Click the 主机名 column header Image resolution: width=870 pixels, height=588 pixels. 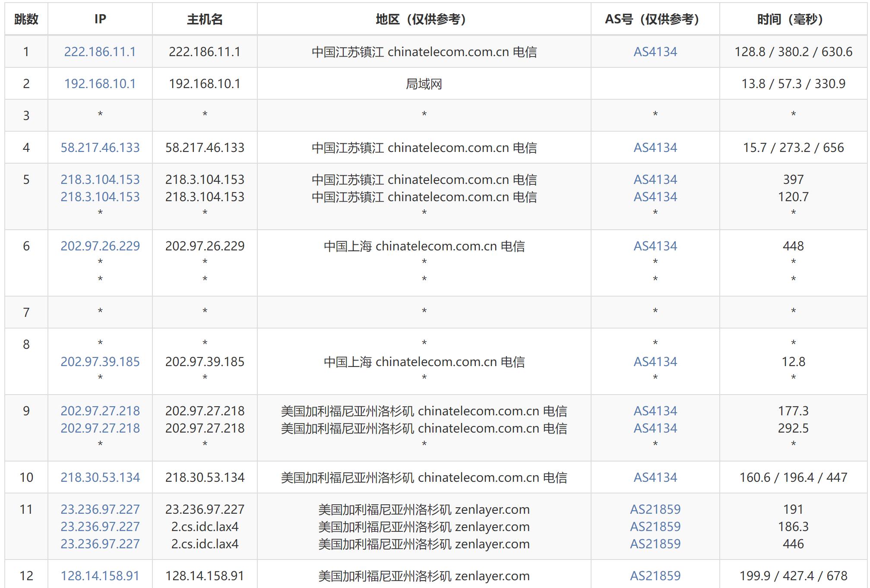click(205, 19)
